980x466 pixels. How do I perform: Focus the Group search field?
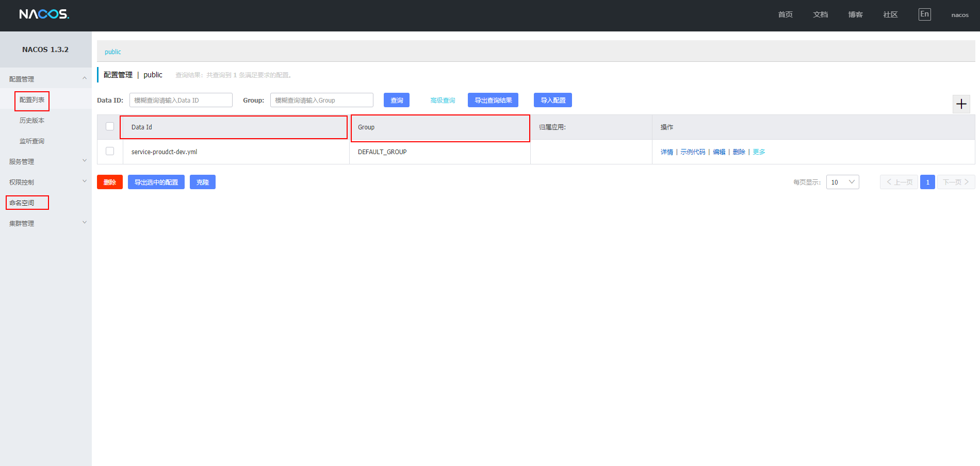click(x=322, y=100)
